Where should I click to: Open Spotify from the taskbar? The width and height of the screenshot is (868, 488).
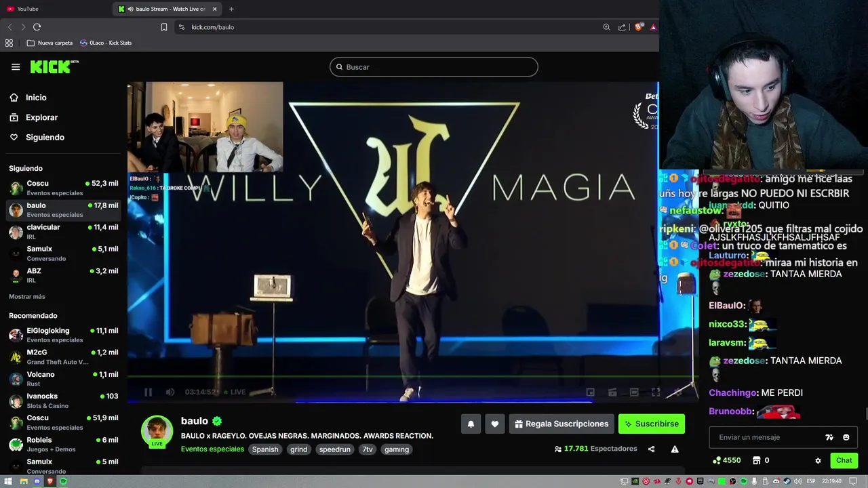click(x=63, y=481)
